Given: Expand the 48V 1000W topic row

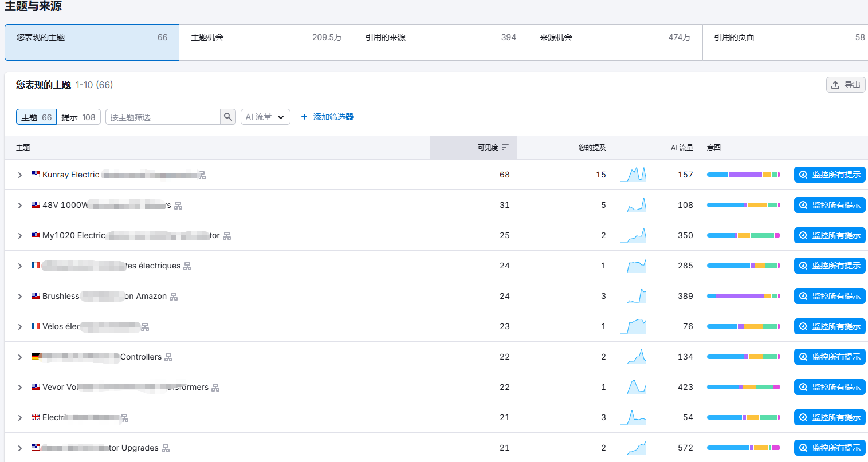Looking at the screenshot, I should tap(20, 205).
